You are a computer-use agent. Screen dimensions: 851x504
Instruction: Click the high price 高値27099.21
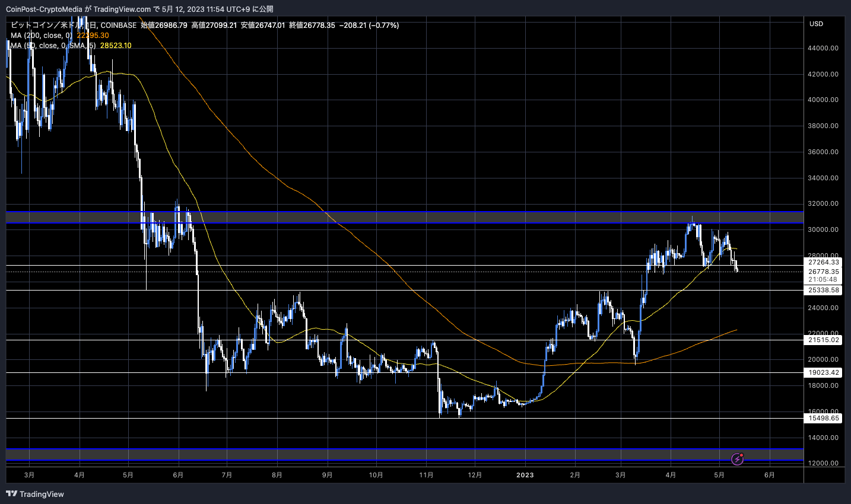pos(214,25)
